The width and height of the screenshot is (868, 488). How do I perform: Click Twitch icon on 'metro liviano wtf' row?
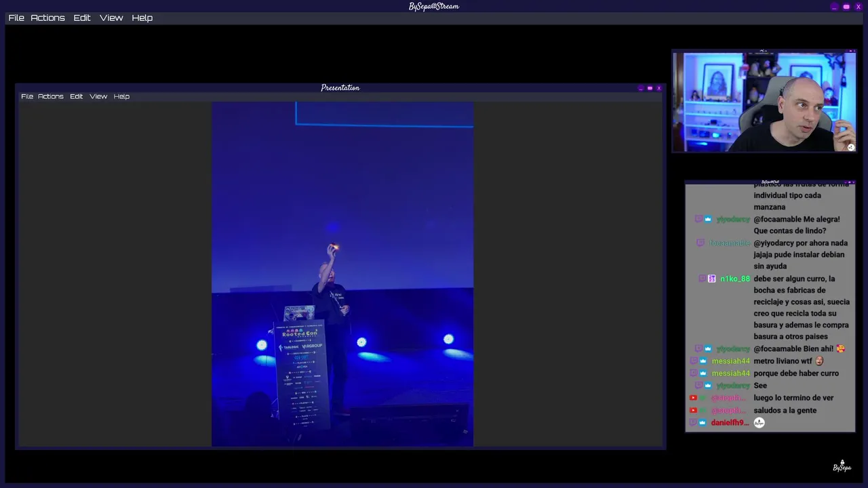click(694, 361)
